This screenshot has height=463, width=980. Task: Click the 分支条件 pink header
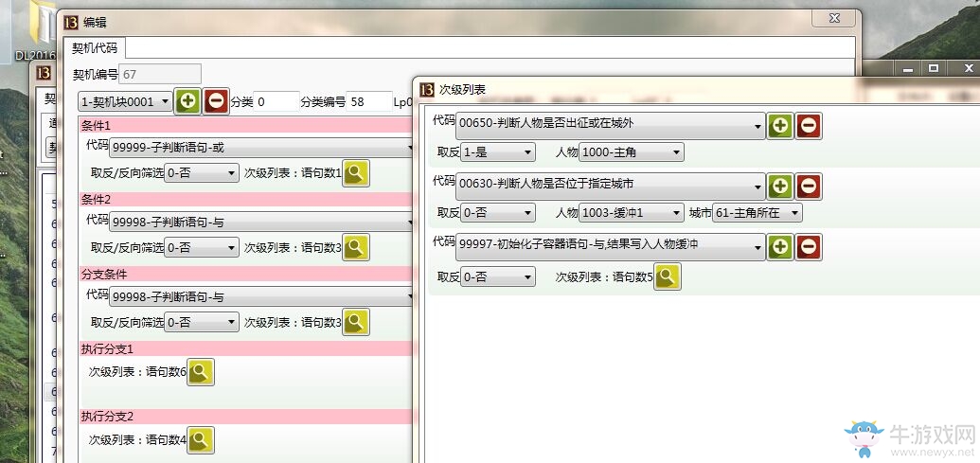(x=247, y=274)
